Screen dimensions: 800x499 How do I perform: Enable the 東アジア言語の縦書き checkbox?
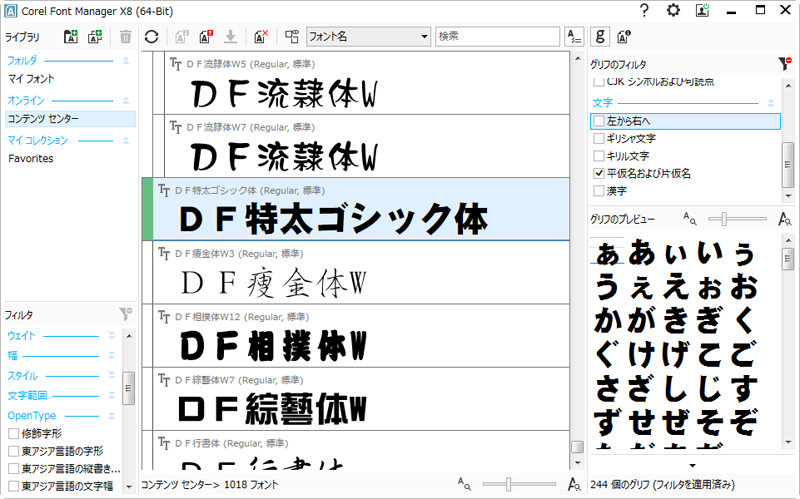(x=14, y=469)
